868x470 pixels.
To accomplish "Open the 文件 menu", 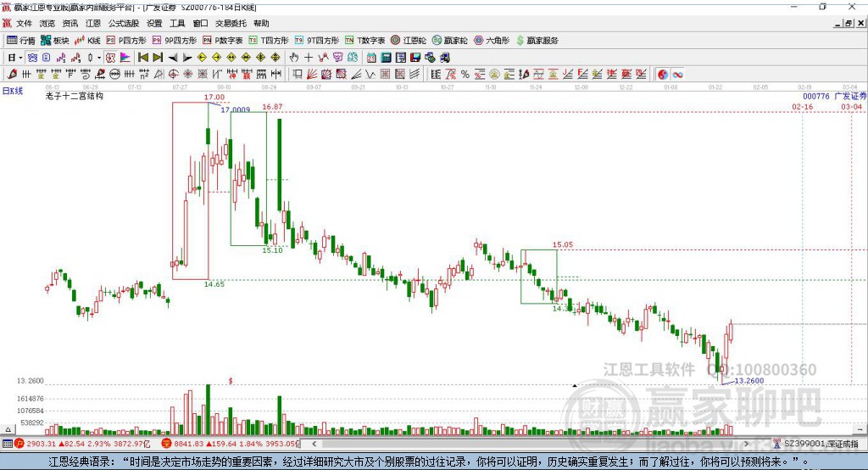I will (x=24, y=23).
